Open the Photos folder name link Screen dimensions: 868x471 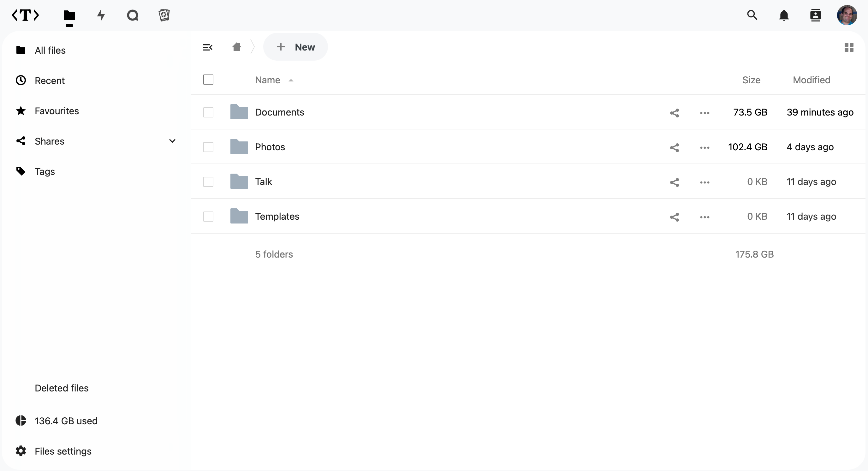coord(270,147)
